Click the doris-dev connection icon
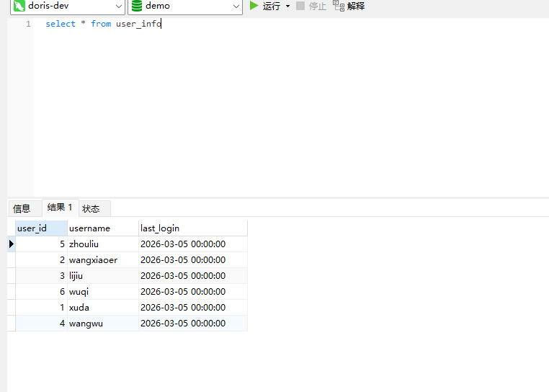 click(19, 6)
